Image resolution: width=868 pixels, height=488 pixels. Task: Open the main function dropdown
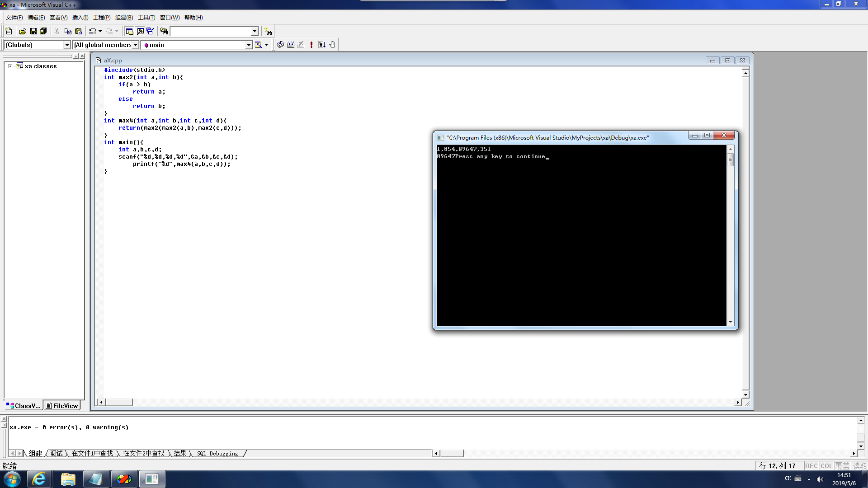point(248,45)
